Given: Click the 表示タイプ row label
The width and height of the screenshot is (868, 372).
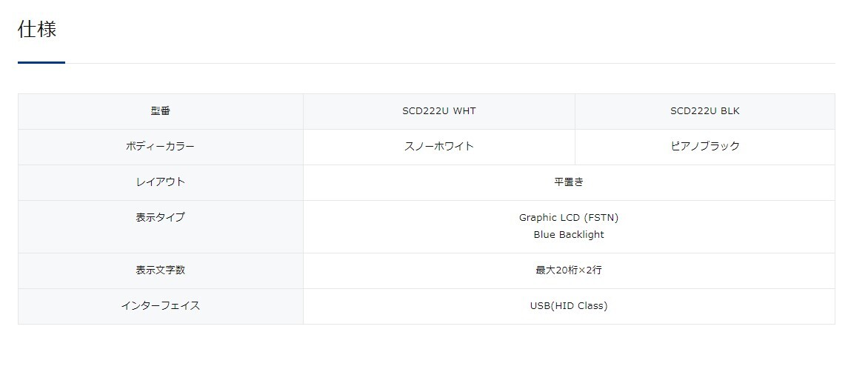Looking at the screenshot, I should coord(160,218).
